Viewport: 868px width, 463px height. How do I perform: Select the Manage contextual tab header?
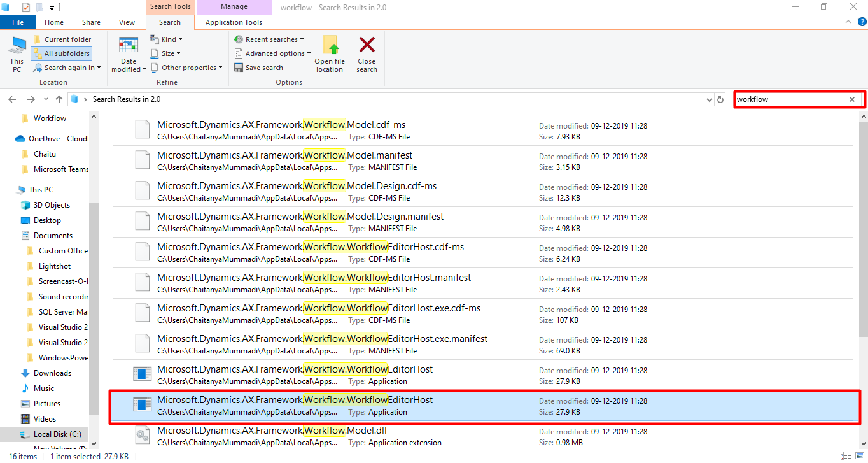(x=234, y=7)
